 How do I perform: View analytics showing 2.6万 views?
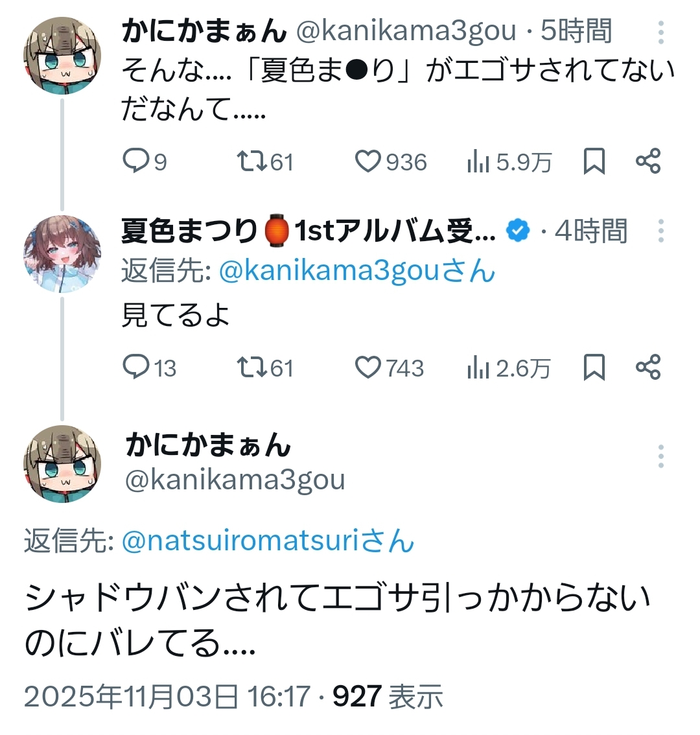(x=478, y=368)
